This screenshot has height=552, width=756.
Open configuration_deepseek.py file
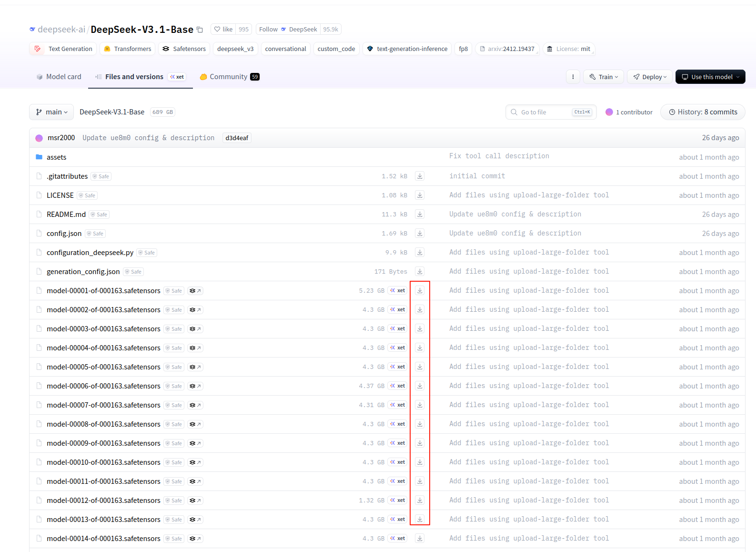[x=90, y=253]
